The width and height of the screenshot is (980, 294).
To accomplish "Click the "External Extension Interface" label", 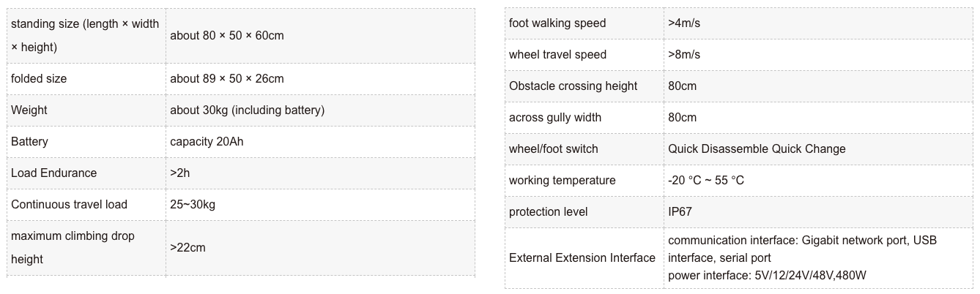I will 582,257.
